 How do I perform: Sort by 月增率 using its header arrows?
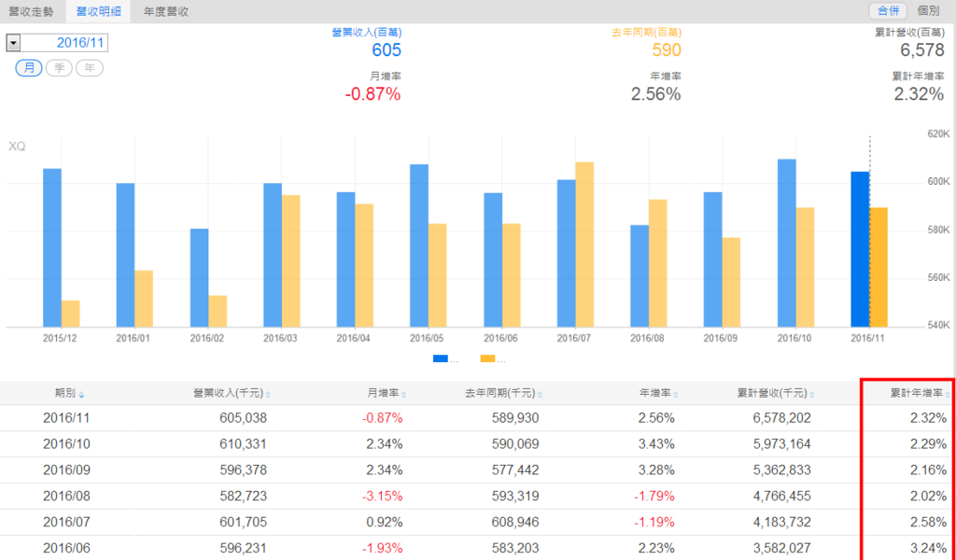click(403, 395)
